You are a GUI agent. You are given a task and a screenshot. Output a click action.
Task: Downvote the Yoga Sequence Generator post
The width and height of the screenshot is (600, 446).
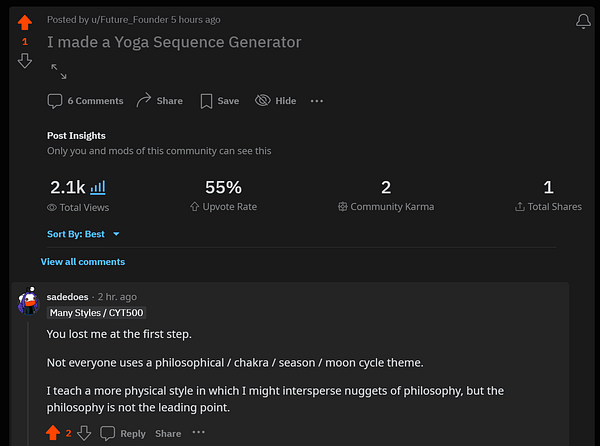tap(25, 61)
